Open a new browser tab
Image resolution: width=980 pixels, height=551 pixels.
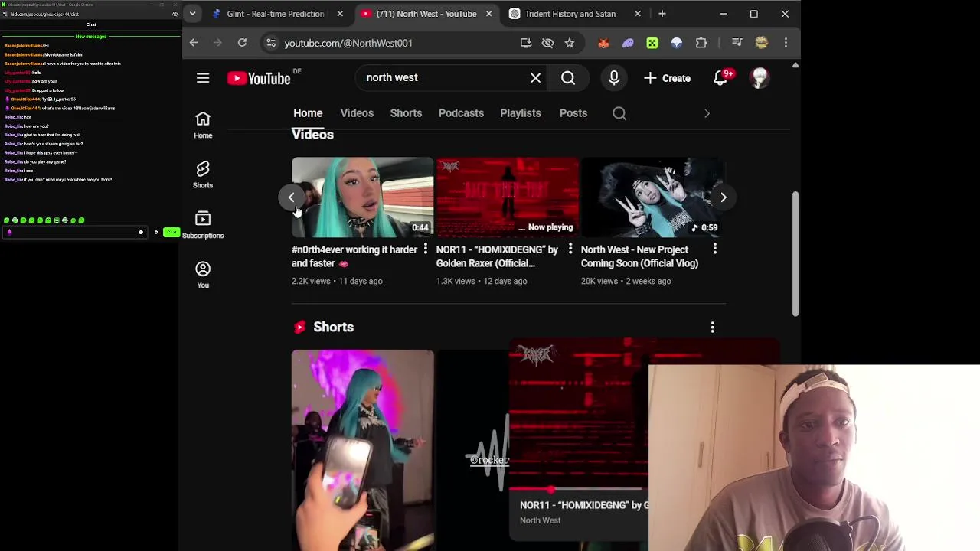coord(662,14)
